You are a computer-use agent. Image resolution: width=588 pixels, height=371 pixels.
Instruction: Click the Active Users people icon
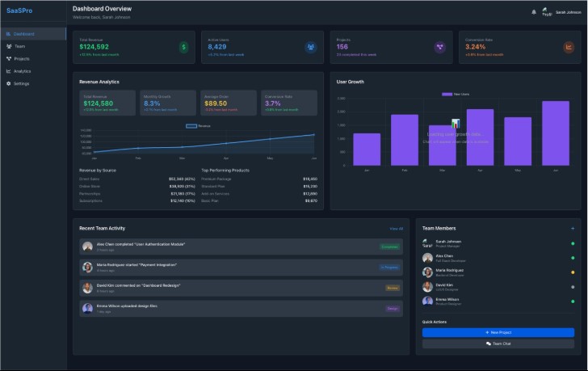[310, 47]
